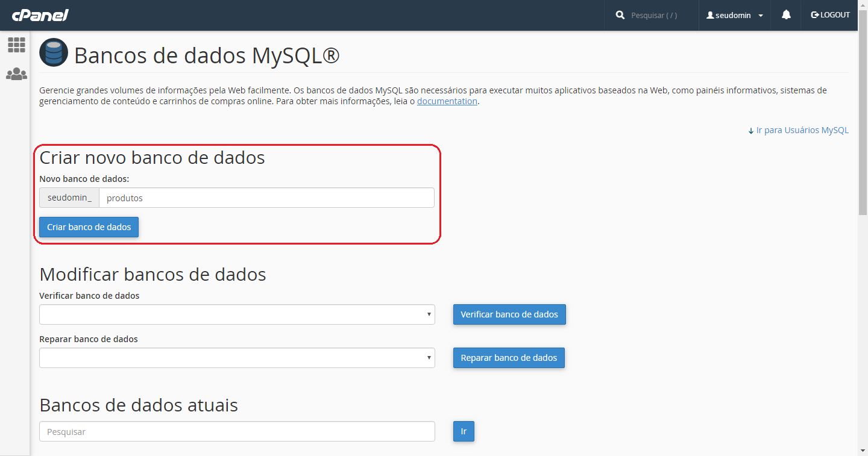
Task: Click Reparar banco de dados button
Action: click(x=509, y=358)
